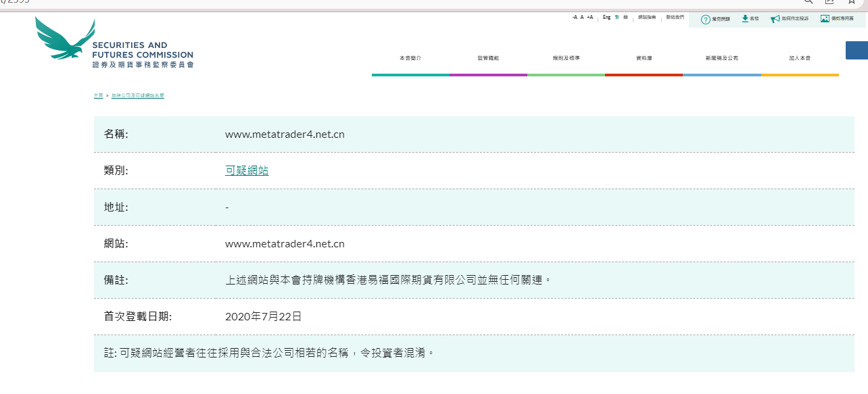Expand the 本會簡介 navigation menu
The image size is (868, 394).
coord(410,58)
